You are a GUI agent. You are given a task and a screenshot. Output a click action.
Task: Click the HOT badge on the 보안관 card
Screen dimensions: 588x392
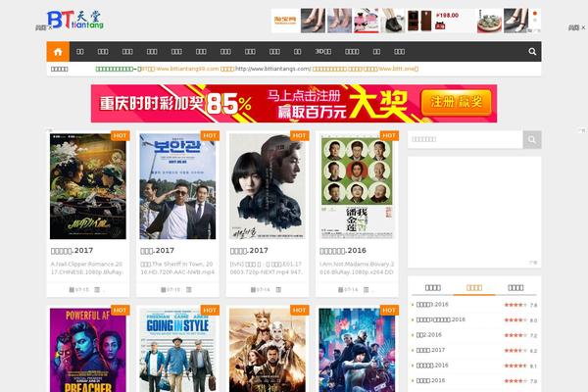(210, 135)
